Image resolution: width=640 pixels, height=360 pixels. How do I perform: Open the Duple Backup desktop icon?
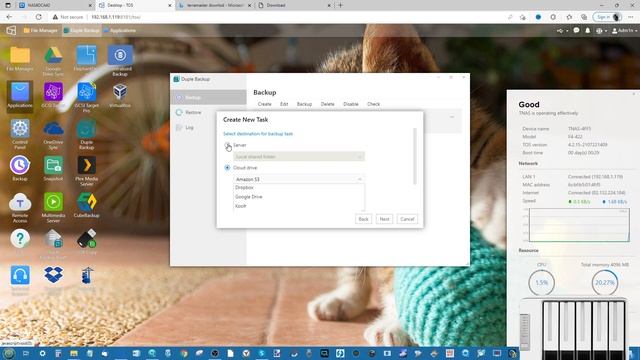pyautogui.click(x=87, y=129)
